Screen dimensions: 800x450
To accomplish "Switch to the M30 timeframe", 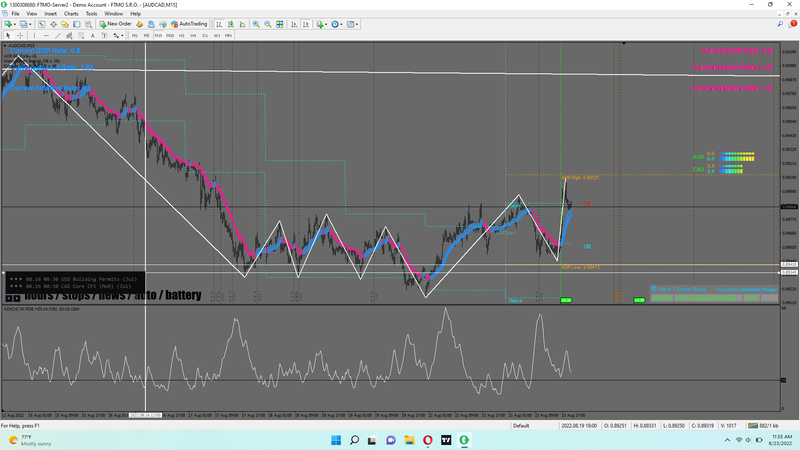I will (x=170, y=35).
